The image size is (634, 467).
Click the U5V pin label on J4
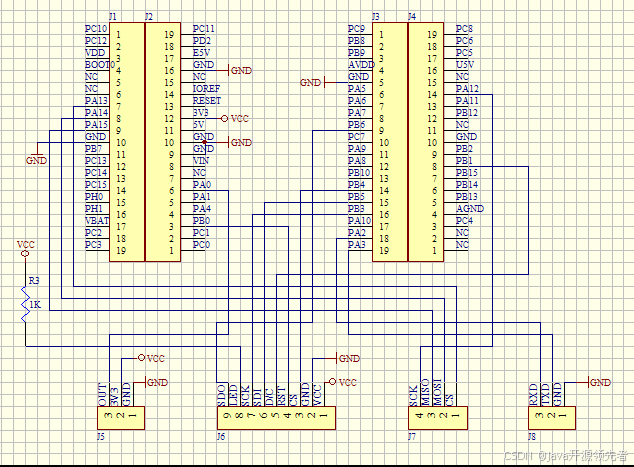pyautogui.click(x=465, y=65)
